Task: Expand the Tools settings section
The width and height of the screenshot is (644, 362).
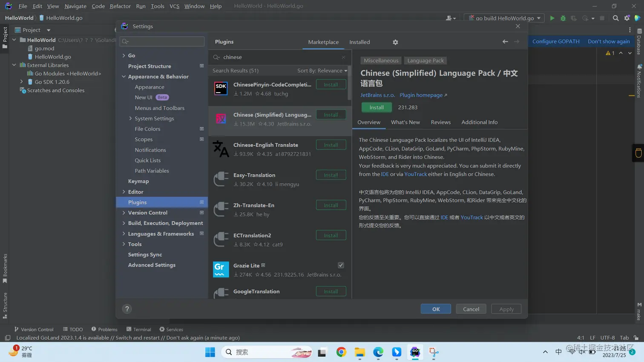Action: point(124,244)
